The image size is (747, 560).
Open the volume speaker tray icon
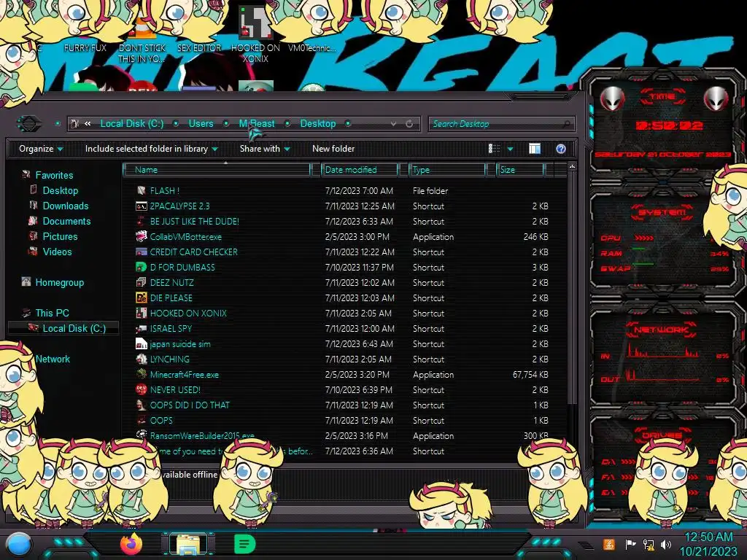click(x=665, y=544)
